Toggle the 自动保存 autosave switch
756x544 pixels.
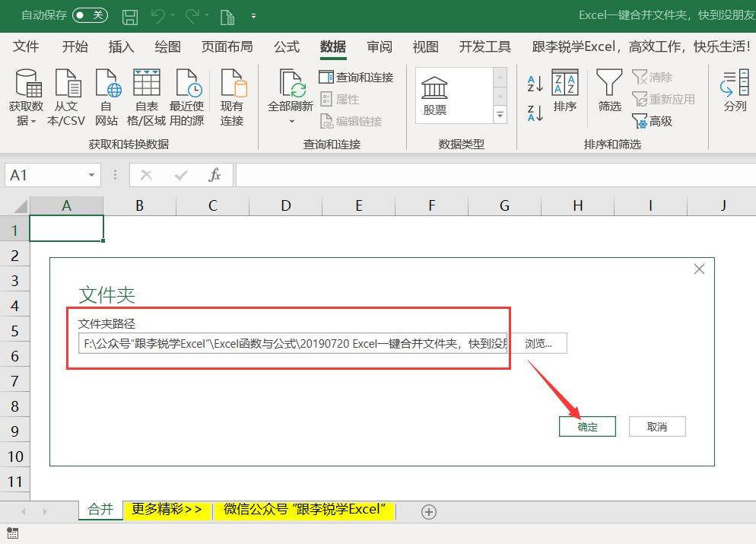pos(91,15)
